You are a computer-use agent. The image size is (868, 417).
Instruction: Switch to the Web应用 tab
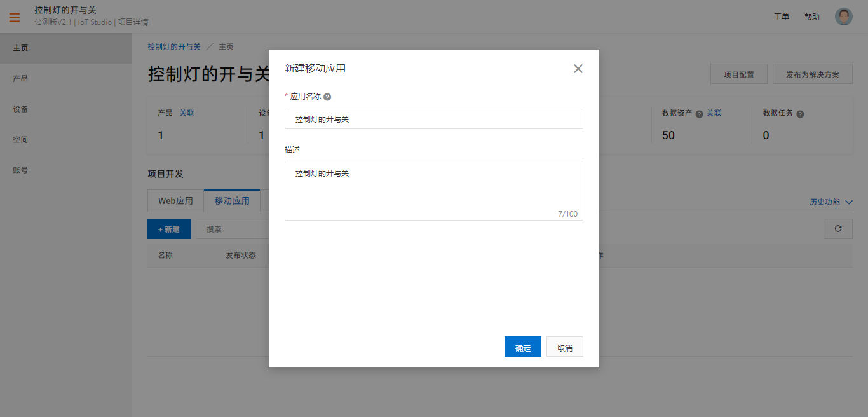[175, 200]
